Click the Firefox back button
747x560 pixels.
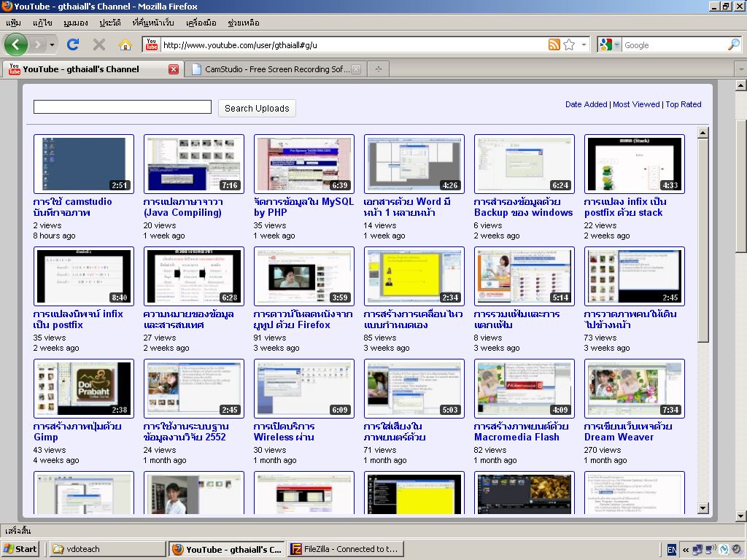pos(16,44)
